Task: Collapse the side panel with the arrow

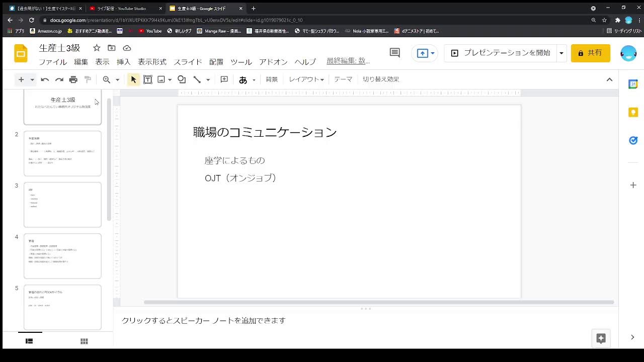Action: (x=633, y=337)
